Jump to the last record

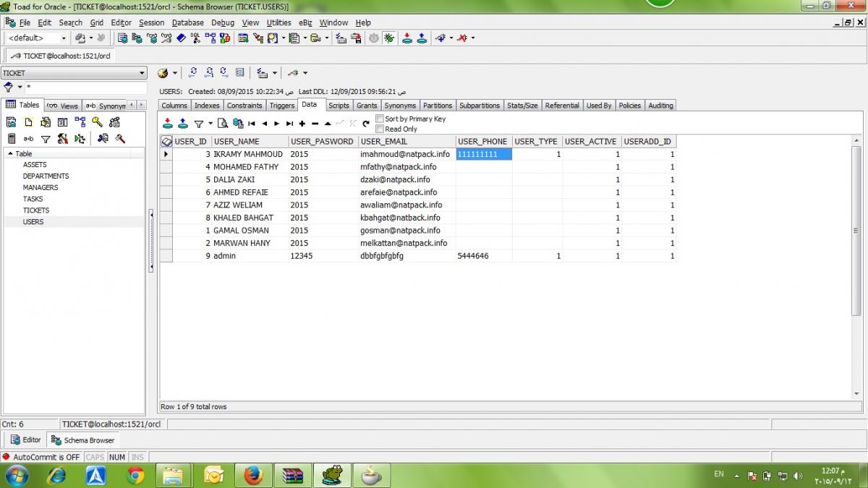(289, 124)
